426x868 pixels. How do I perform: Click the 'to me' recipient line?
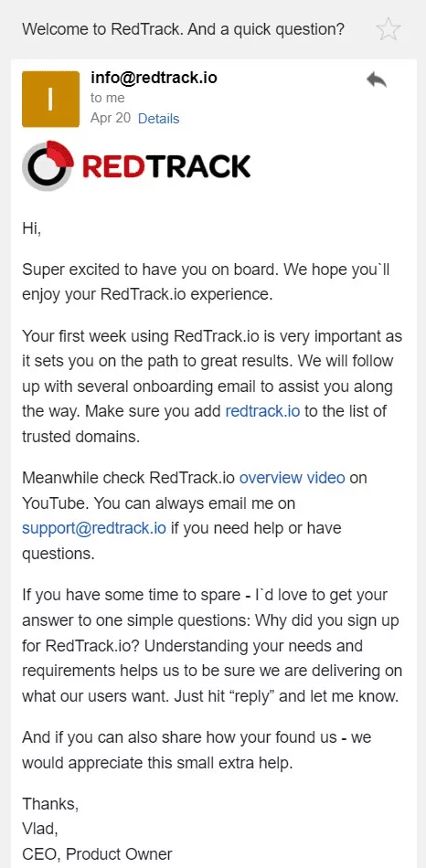coord(108,98)
